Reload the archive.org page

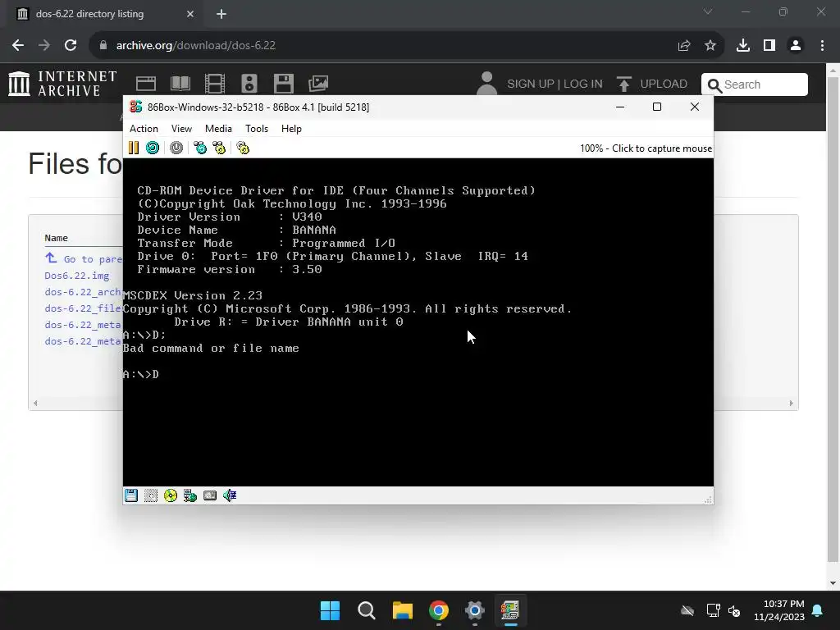pyautogui.click(x=71, y=46)
